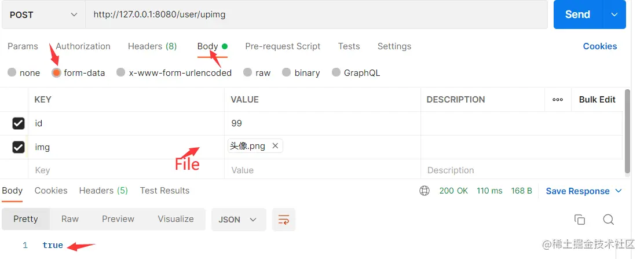Switch to request Headers (8) tab

point(152,46)
